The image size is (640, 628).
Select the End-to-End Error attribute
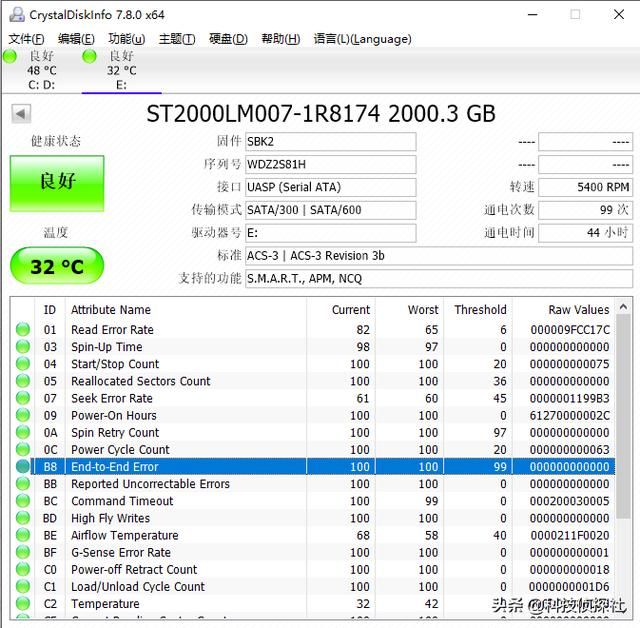pyautogui.click(x=313, y=466)
